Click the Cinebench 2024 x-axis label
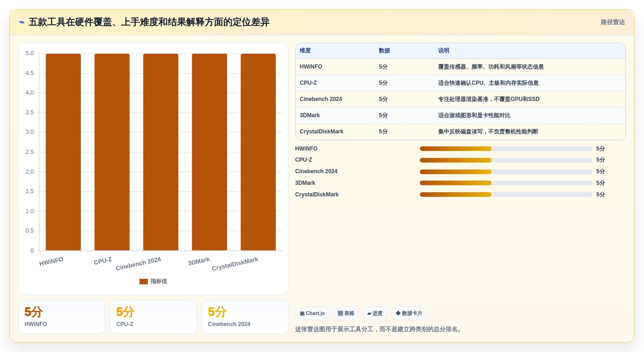 pos(138,264)
